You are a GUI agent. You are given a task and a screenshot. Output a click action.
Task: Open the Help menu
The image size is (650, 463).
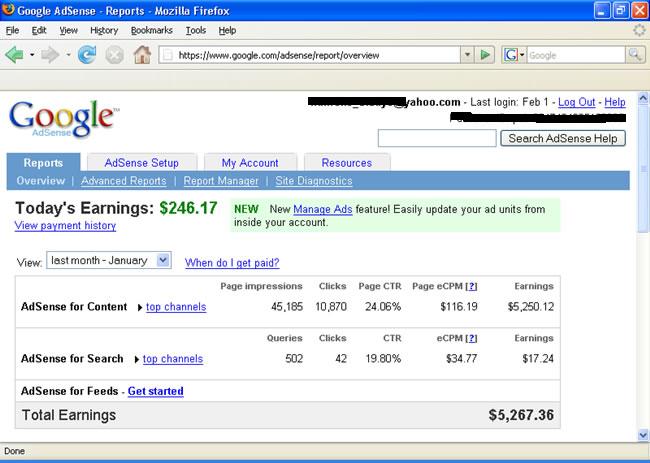tap(227, 30)
